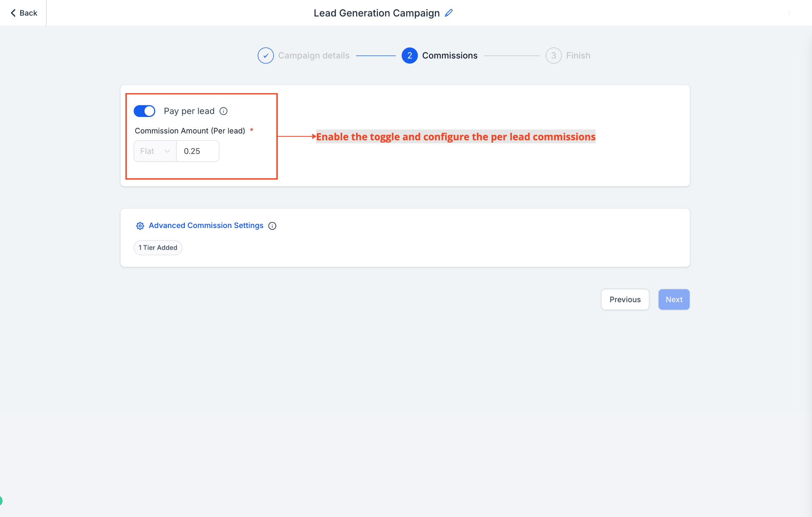Open the Flat commission type dropdown
The height and width of the screenshot is (517, 812).
click(x=155, y=151)
